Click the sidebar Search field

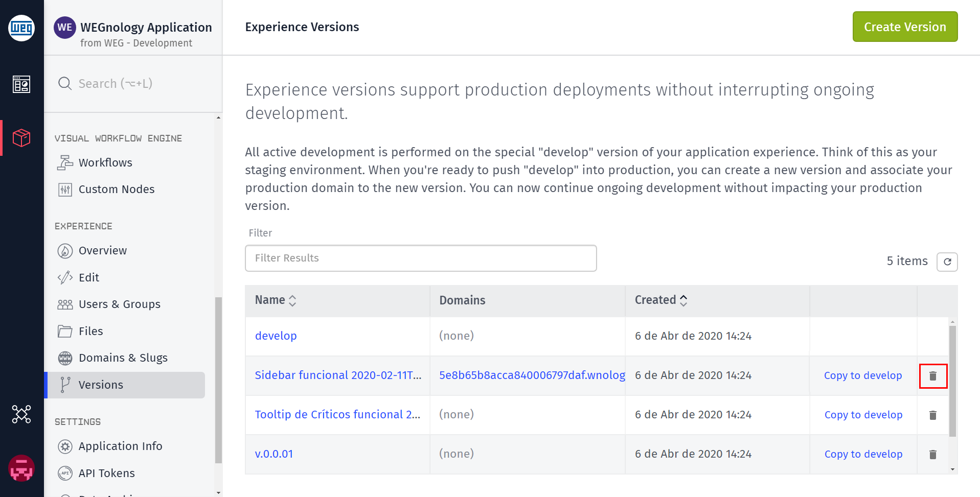pos(133,83)
